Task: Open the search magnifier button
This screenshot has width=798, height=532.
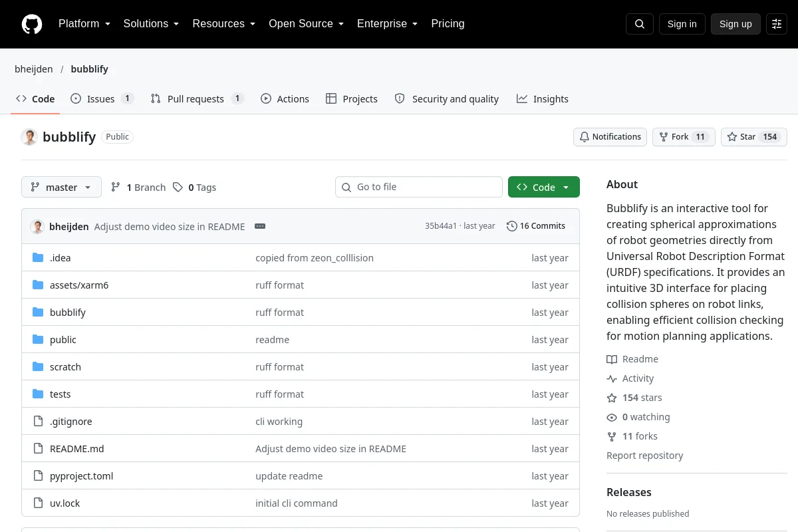Action: click(x=640, y=24)
